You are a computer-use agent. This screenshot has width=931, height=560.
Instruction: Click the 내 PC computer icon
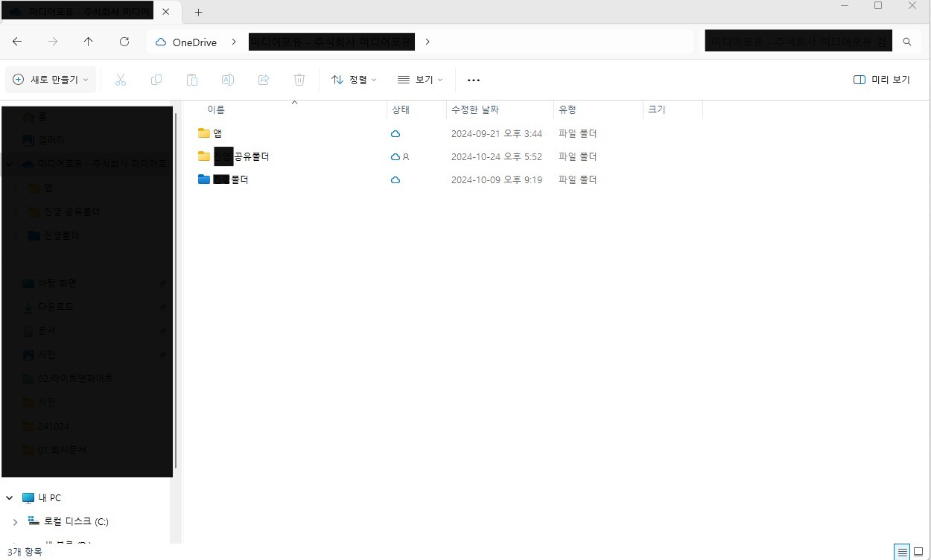[x=28, y=497]
